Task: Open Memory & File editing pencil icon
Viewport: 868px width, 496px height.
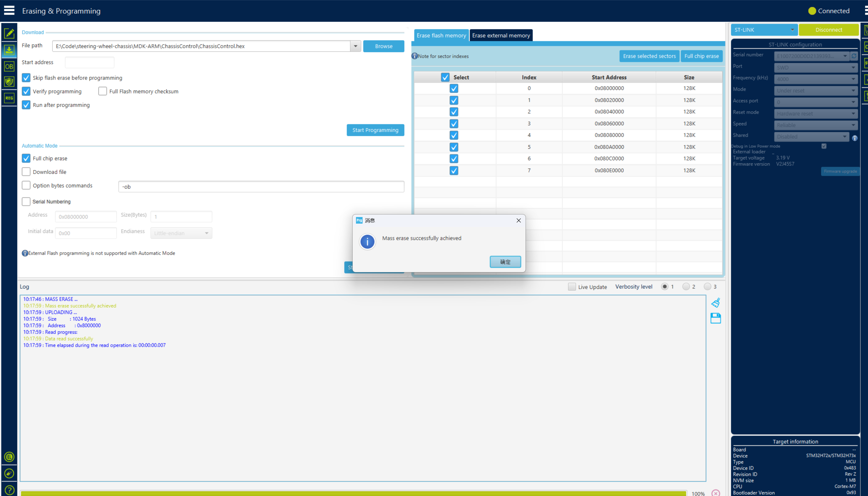Action: point(9,33)
